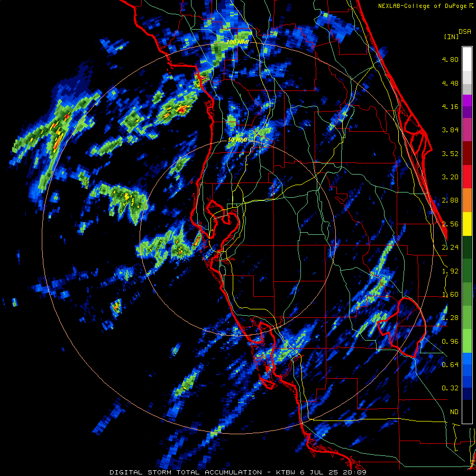Pick the white swatch atop the legend
This screenshot has width=476, height=476.
[x=467, y=59]
